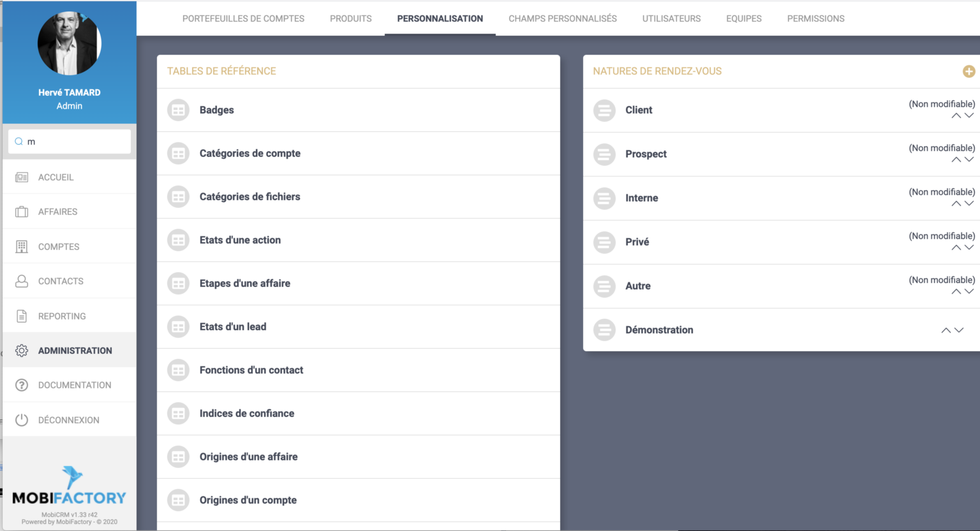Click the Comptes building icon
Screen dimensions: 980x531
[x=22, y=247]
